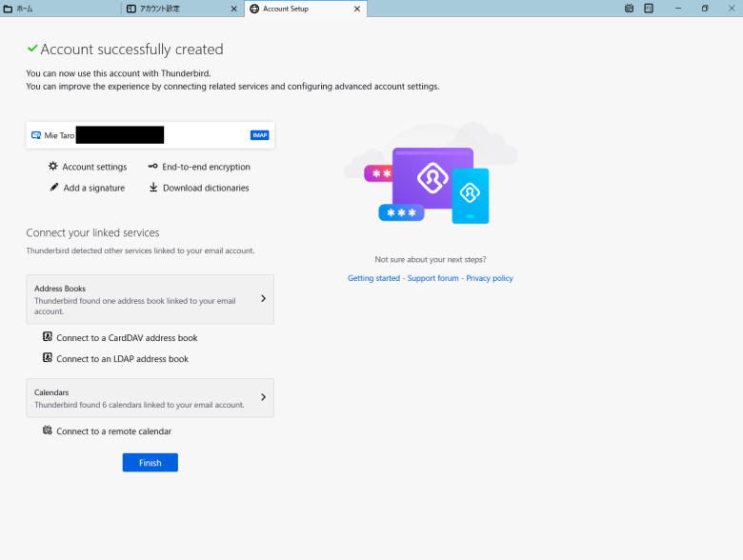Click the globe icon on Account Setup tab

click(254, 9)
